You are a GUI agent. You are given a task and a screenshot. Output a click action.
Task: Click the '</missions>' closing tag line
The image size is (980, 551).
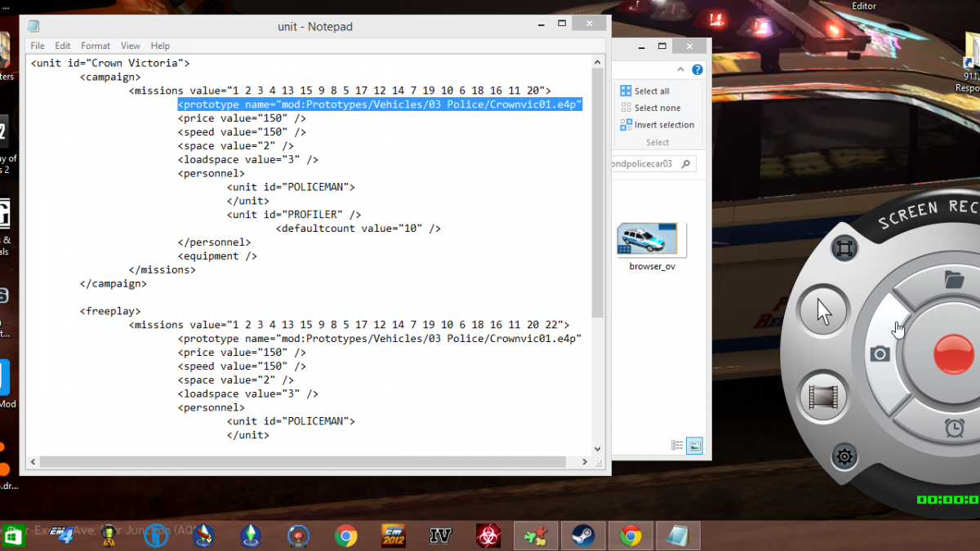point(162,269)
